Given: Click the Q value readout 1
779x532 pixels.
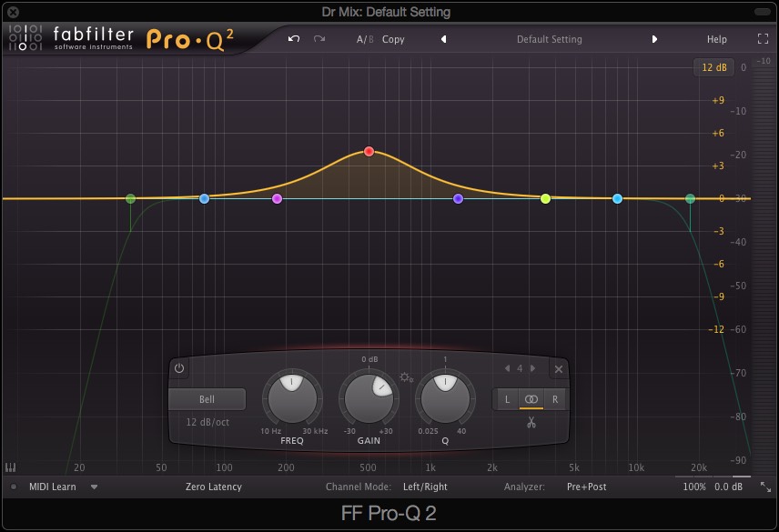Looking at the screenshot, I should pyautogui.click(x=445, y=359).
